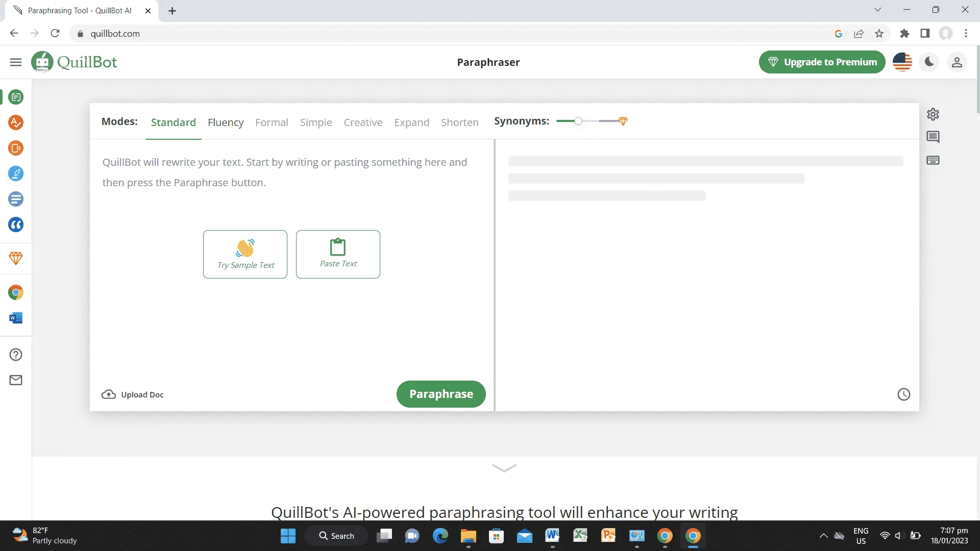The image size is (980, 551).
Task: Open the QuillBot Chrome extension sidebar icon
Action: pos(16,292)
